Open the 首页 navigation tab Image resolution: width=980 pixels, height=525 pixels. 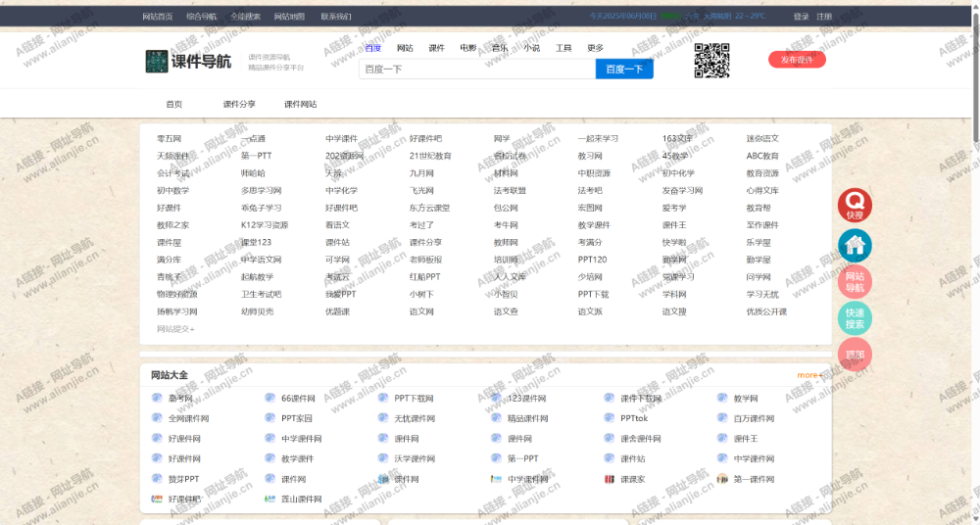tap(174, 105)
